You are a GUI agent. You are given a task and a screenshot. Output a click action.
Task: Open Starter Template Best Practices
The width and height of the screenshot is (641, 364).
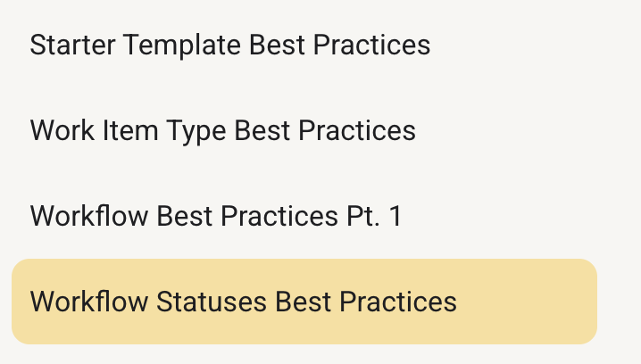230,45
